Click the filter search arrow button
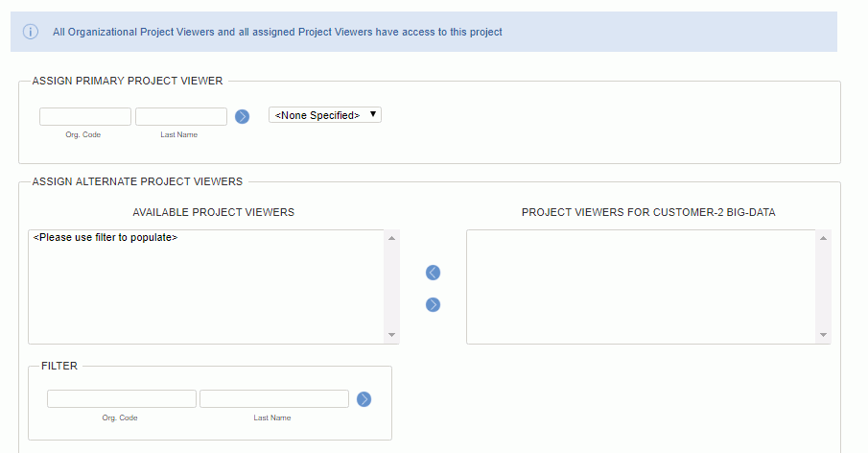 tap(364, 399)
